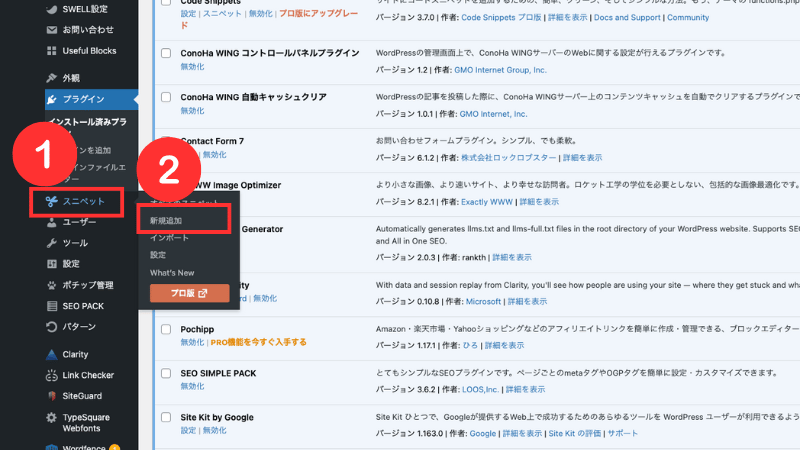Open the Community link
The width and height of the screenshot is (800, 450).
[688, 17]
